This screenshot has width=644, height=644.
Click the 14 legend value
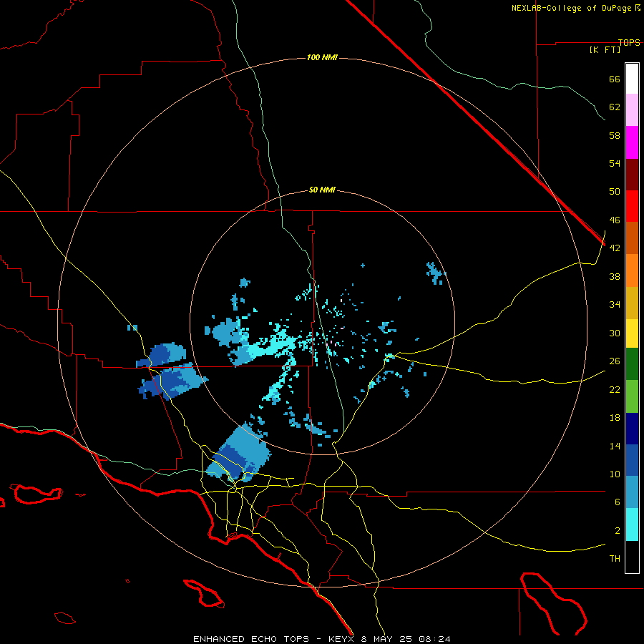point(615,446)
